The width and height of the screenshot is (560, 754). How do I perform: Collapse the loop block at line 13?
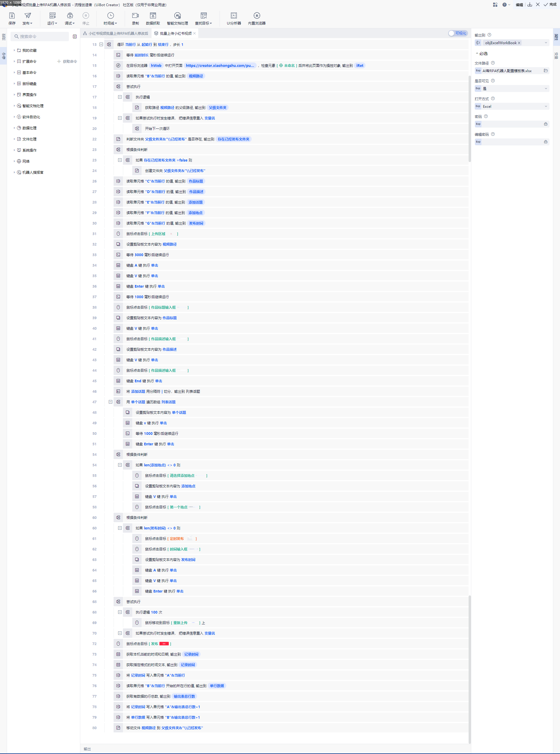point(101,44)
